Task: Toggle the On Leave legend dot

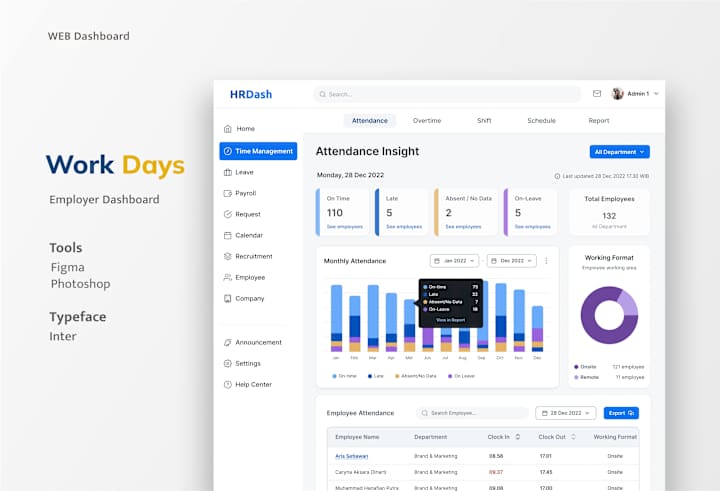Action: pyautogui.click(x=450, y=376)
